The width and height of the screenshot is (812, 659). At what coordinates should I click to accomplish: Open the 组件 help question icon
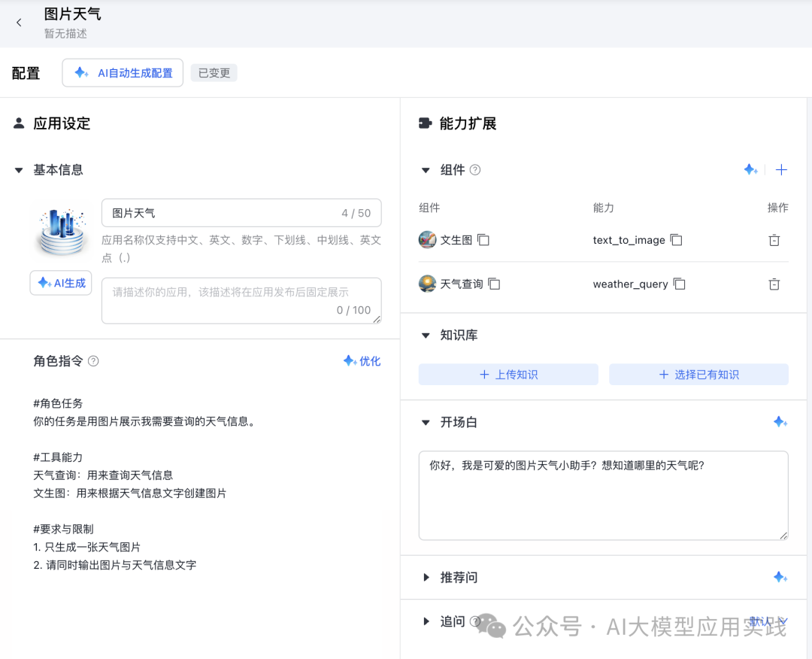click(x=475, y=170)
